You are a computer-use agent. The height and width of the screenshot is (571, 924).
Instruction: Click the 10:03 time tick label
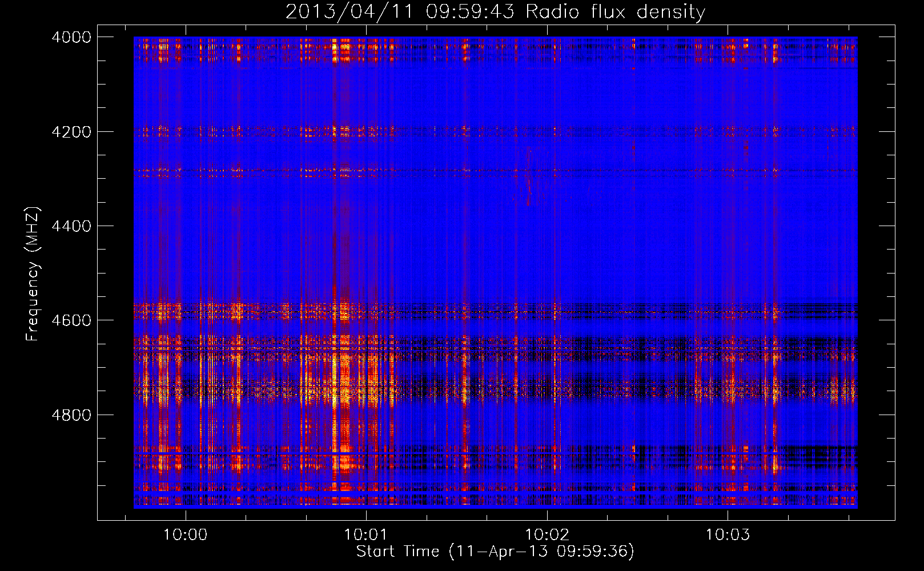728,535
